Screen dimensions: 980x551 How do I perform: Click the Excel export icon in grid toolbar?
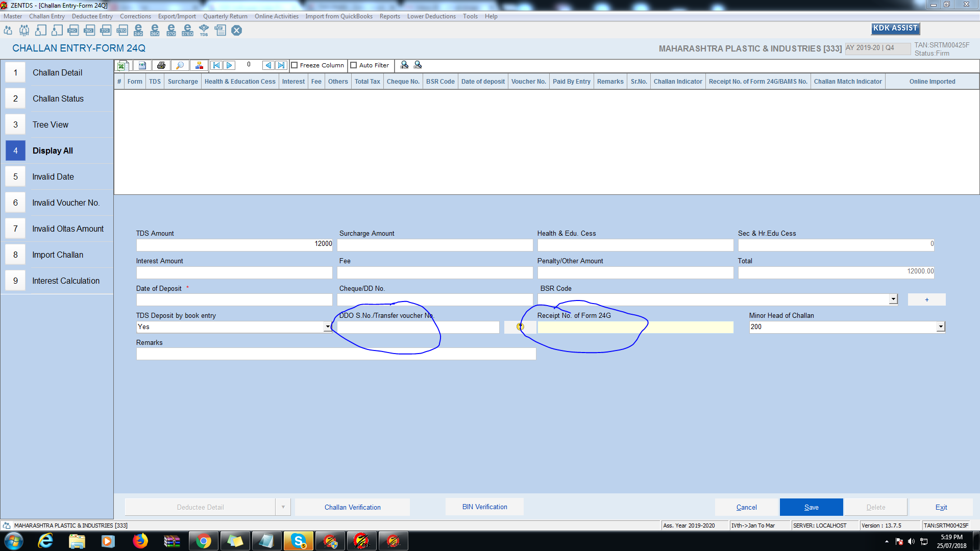click(121, 65)
